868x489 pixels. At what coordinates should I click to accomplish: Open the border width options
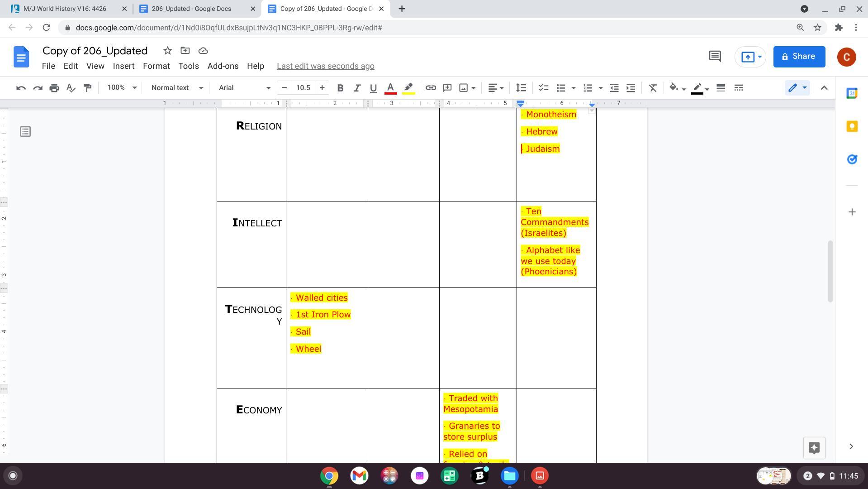coord(721,88)
